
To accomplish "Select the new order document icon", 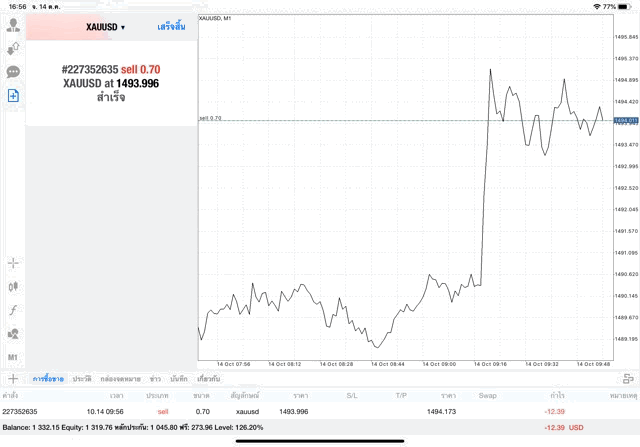I will pyautogui.click(x=13, y=95).
